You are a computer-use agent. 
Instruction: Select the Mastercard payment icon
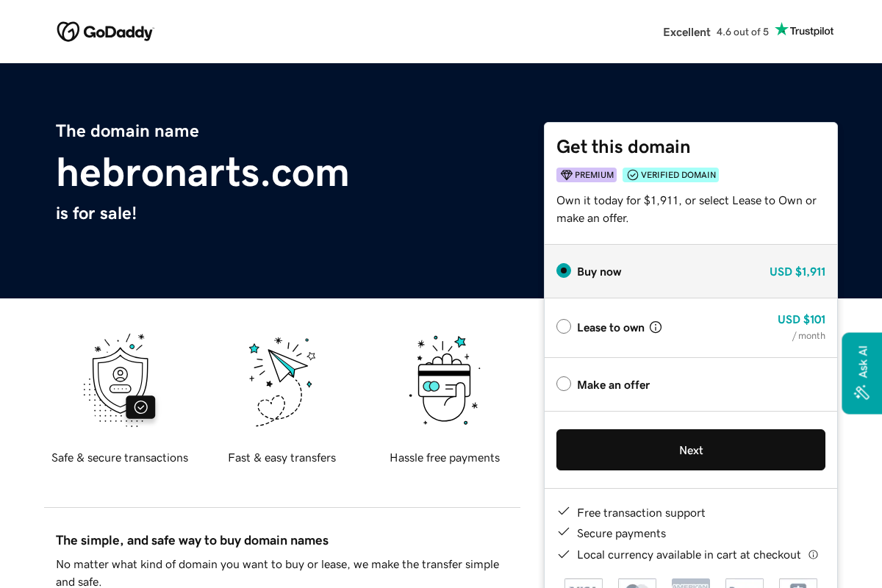pyautogui.click(x=637, y=583)
